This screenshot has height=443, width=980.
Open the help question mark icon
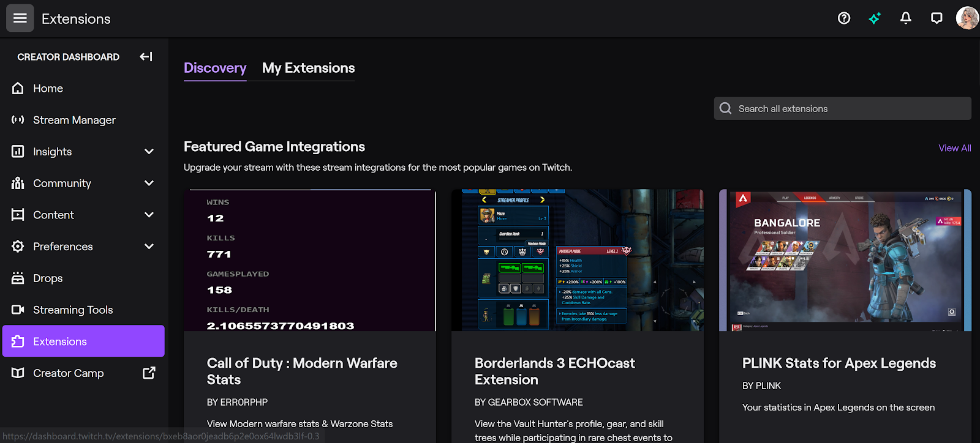pyautogui.click(x=844, y=18)
